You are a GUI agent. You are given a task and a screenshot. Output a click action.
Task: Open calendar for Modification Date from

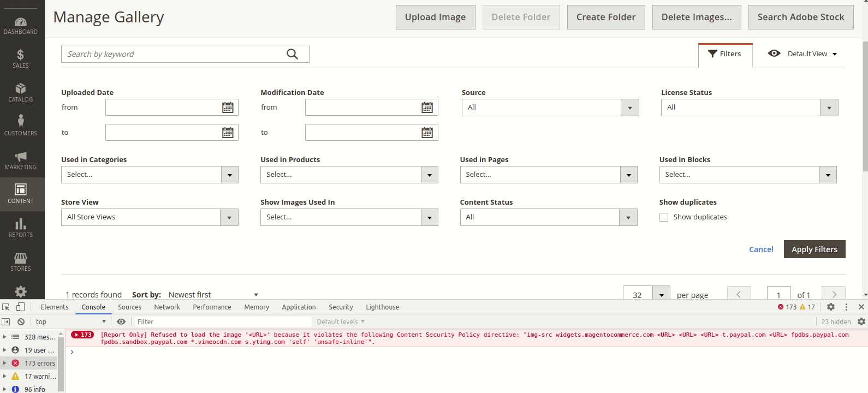click(x=427, y=108)
